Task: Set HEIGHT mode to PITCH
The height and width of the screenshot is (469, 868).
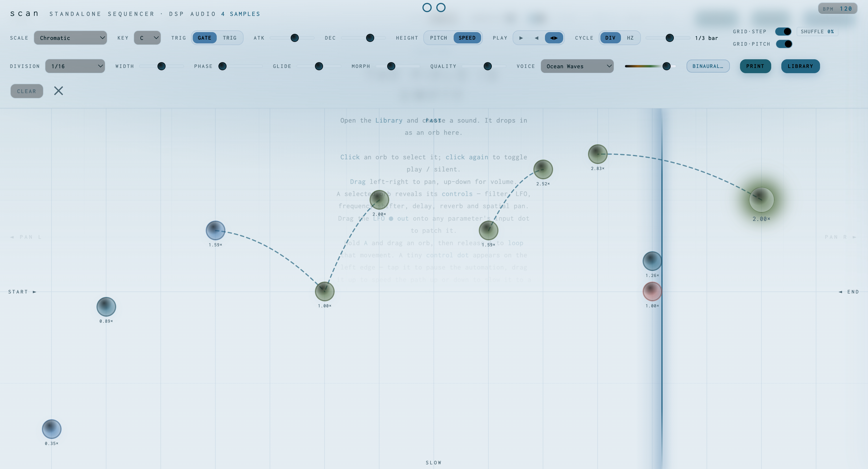Action: pos(438,38)
